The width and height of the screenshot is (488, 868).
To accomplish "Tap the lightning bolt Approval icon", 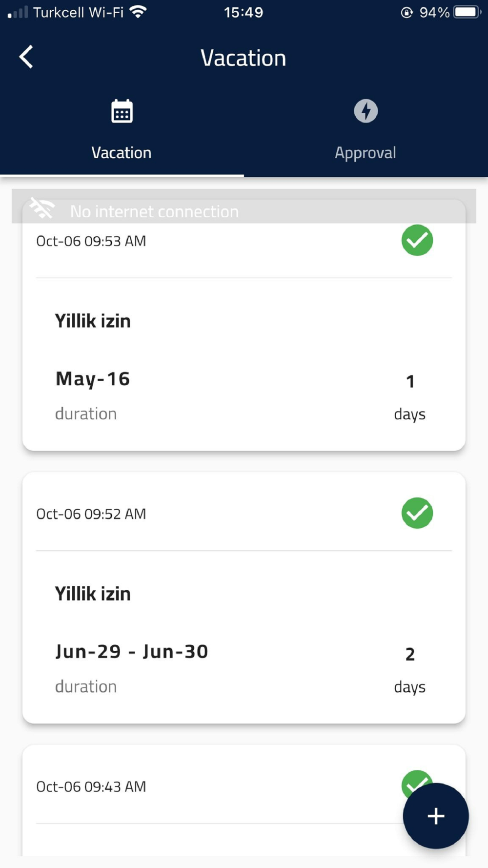I will point(366,111).
